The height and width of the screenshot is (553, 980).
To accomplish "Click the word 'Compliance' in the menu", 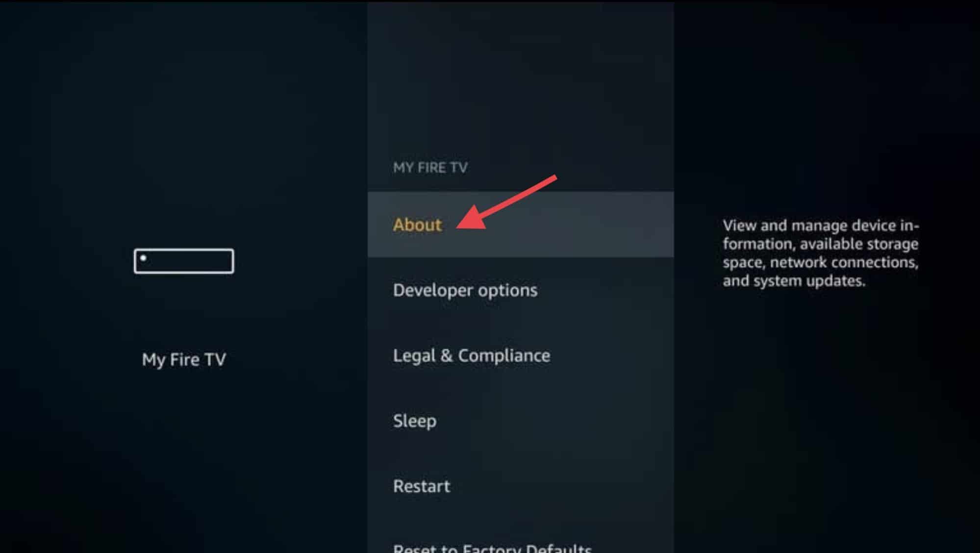I will click(504, 356).
